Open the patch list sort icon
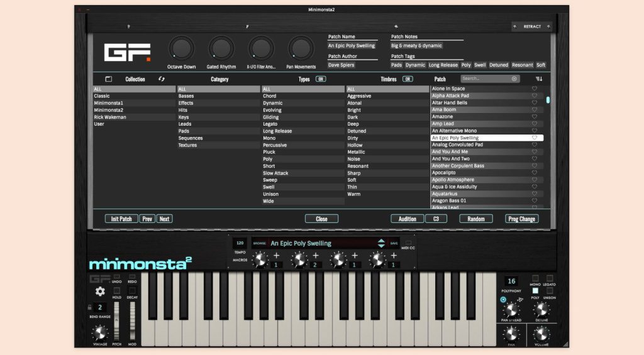Screen dimensions: 644x355 538,79
